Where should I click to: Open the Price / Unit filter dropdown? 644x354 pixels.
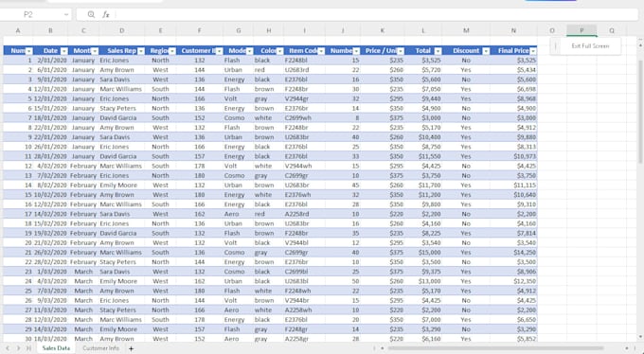click(x=401, y=51)
